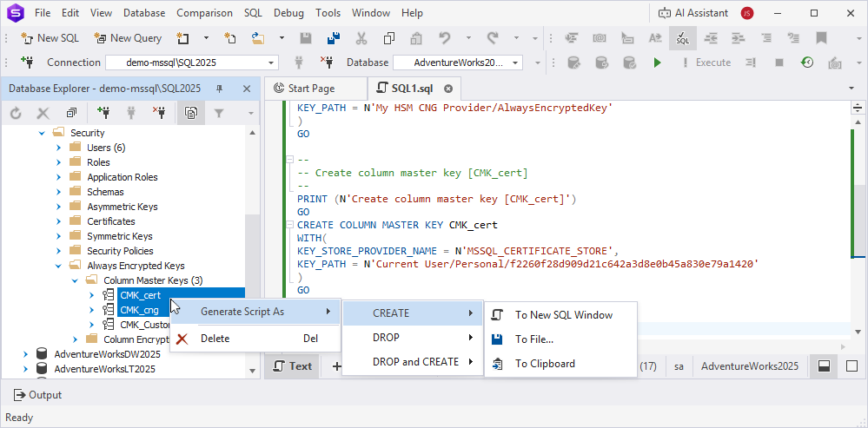
Task: Click the green Start Debugging play icon
Action: (x=657, y=63)
